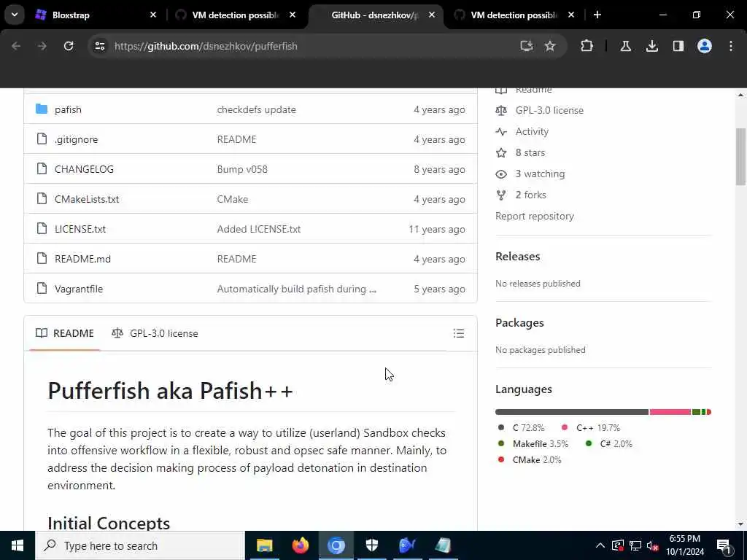Click the CMake 2.0% language entry
Image resolution: width=747 pixels, height=560 pixels.
530,460
